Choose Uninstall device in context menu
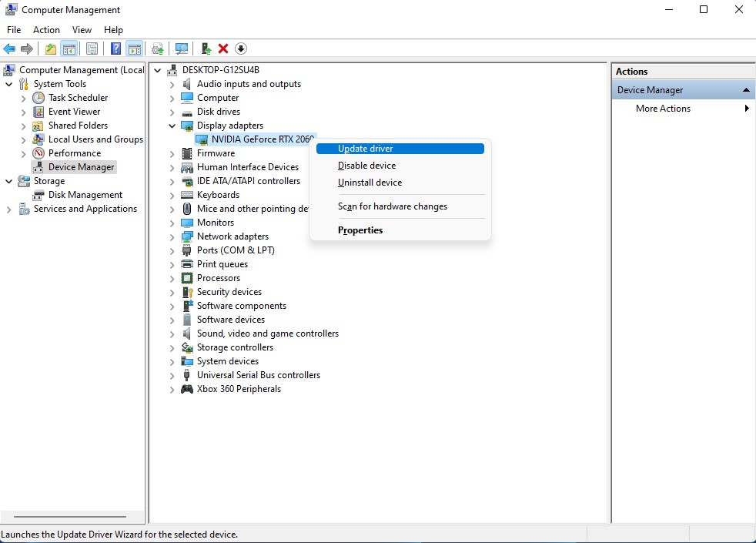The height and width of the screenshot is (543, 756). 400,183
